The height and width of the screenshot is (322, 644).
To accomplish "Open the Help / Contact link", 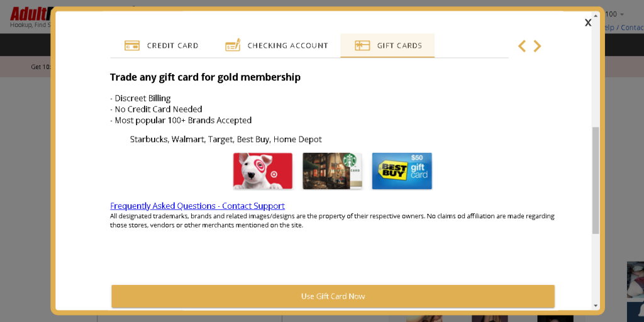I will [624, 28].
